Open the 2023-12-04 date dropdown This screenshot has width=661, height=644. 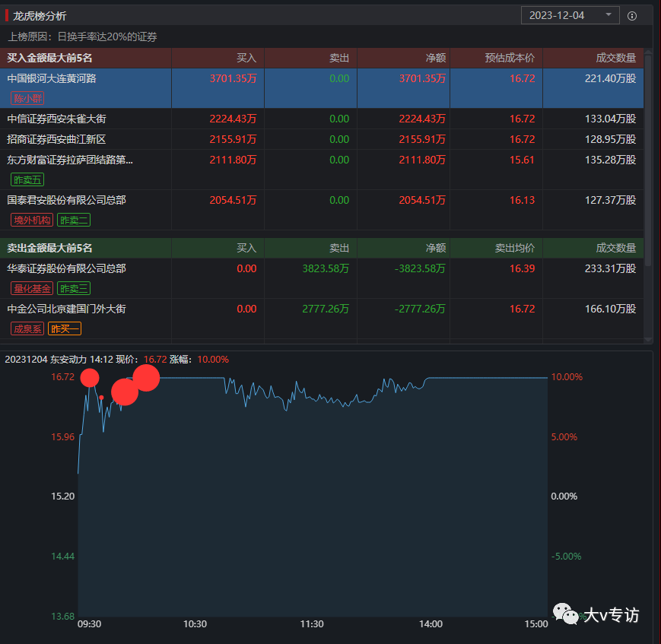[x=570, y=16]
